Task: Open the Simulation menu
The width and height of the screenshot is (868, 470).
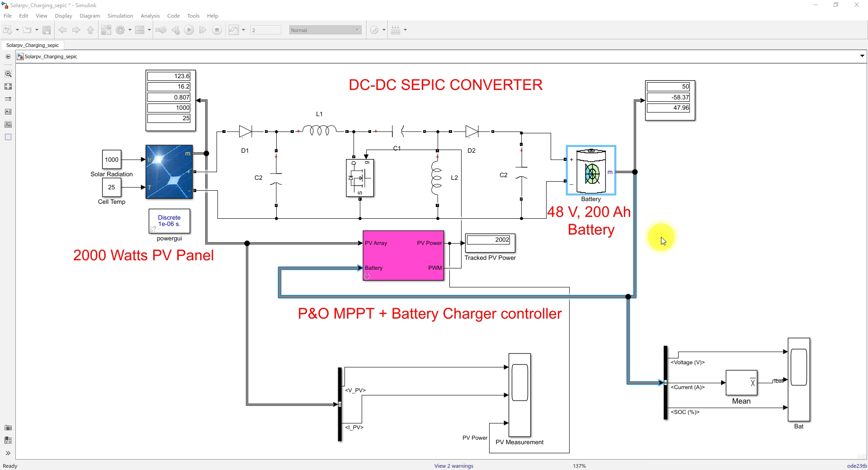Action: click(x=120, y=15)
